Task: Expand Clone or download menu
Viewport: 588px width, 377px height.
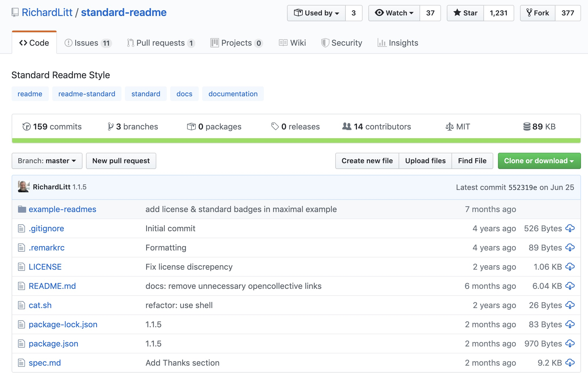Action: 539,161
